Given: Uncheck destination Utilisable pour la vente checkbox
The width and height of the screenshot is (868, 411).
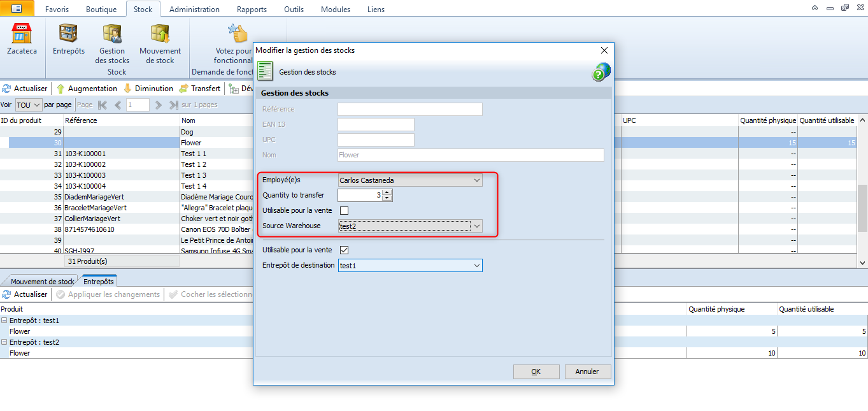Looking at the screenshot, I should click(x=345, y=250).
